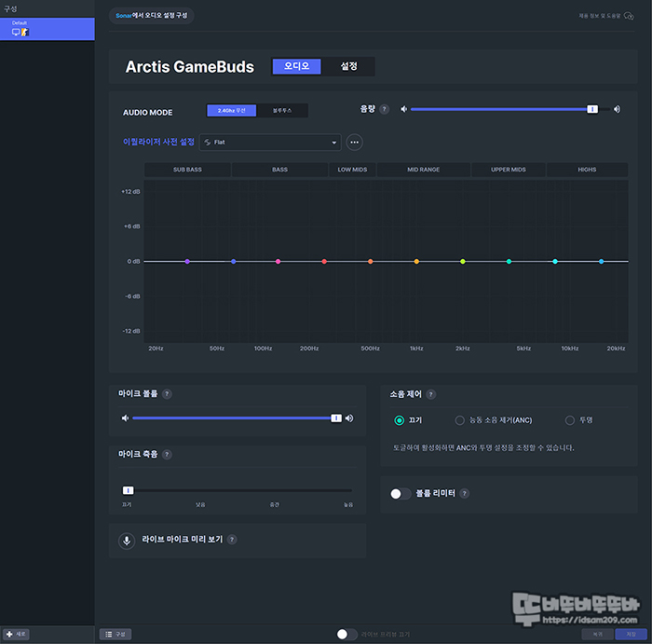Select the LOW MIDS band header

click(x=352, y=170)
